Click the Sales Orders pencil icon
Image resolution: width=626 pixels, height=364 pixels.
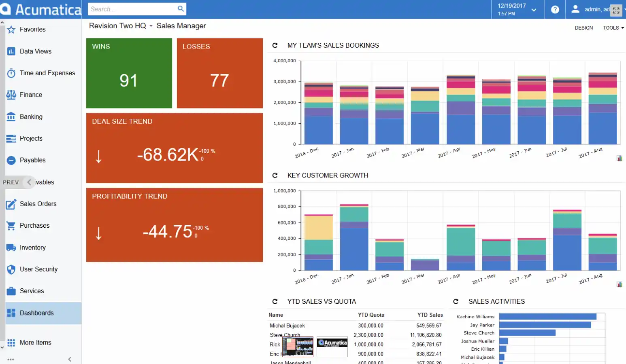[x=11, y=204]
